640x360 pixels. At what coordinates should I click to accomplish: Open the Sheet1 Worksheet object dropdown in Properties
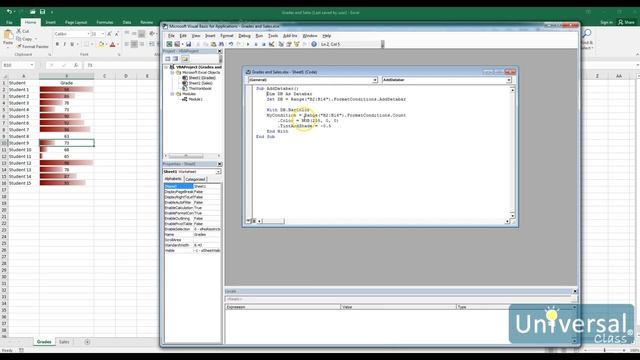tap(218, 172)
